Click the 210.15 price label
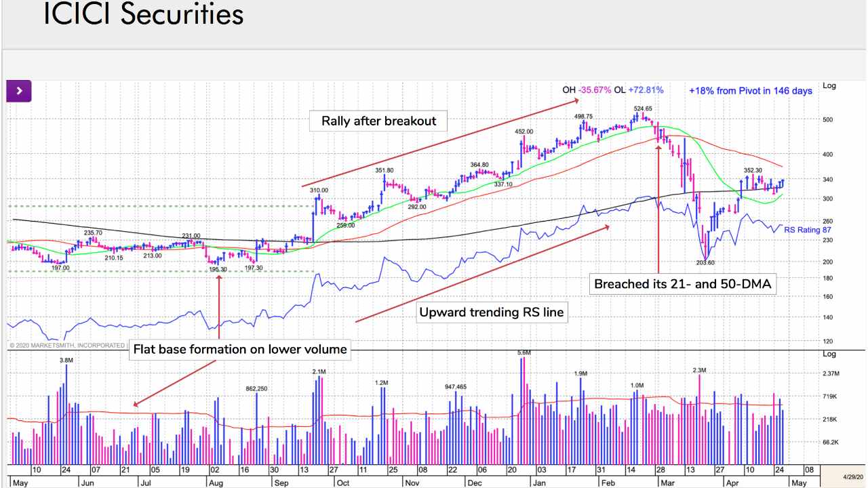Screen dimensions: 868x488 tap(113, 258)
